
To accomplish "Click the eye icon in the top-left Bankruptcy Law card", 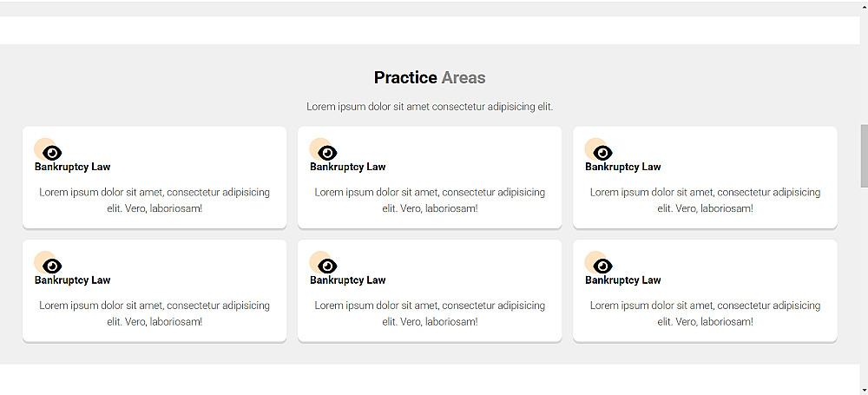I will point(52,153).
